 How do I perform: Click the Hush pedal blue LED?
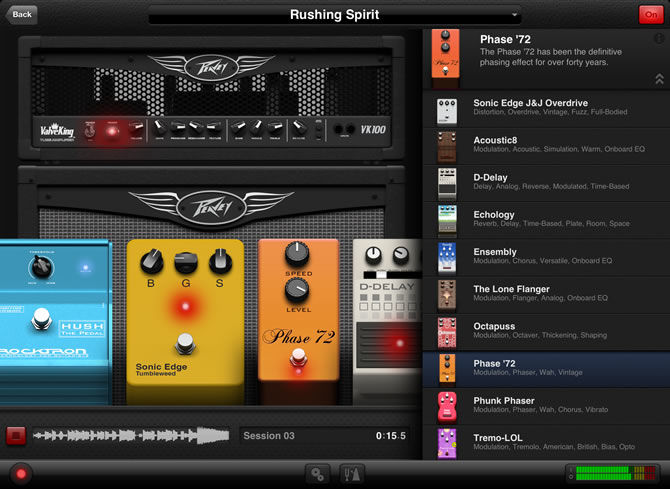coord(85,268)
